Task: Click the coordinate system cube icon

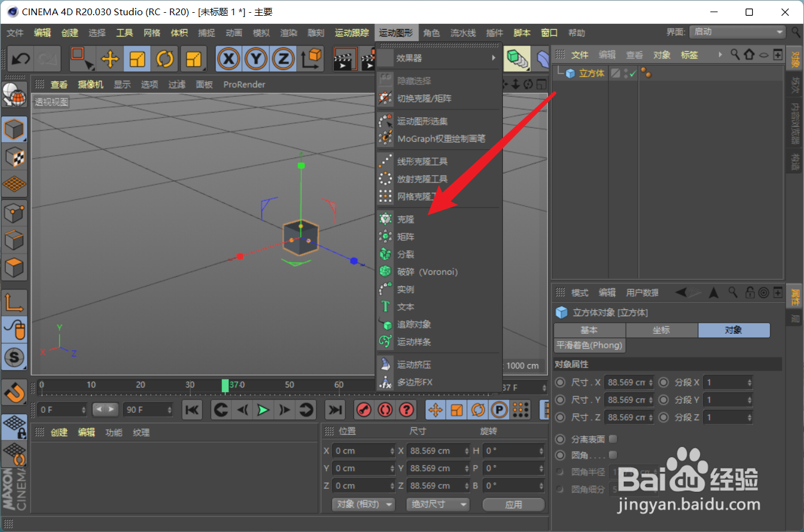Action: coord(311,59)
